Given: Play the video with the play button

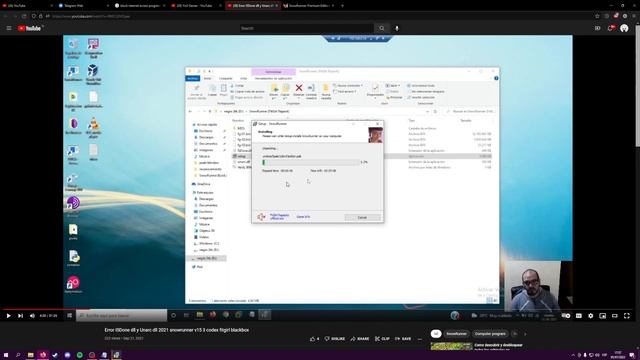Looking at the screenshot, I should (x=8, y=316).
